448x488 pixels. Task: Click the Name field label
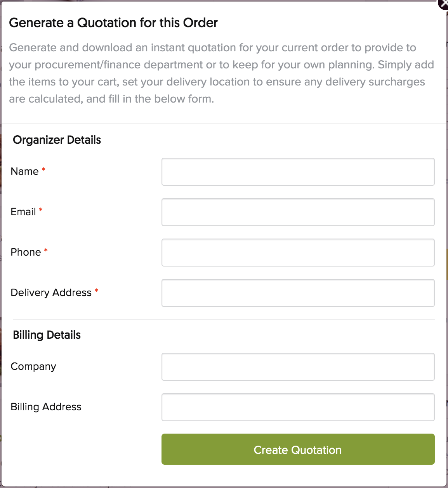pyautogui.click(x=24, y=171)
